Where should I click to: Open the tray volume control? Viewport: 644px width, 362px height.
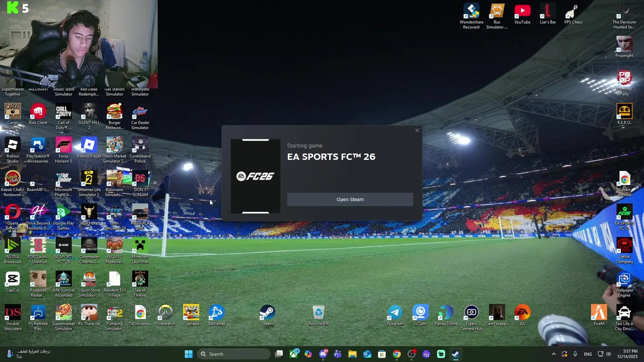click(608, 354)
